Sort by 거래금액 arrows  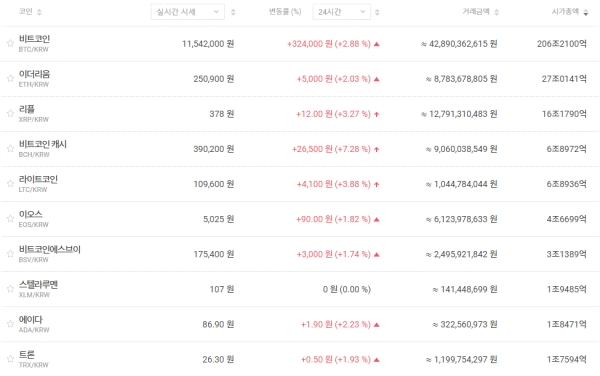tap(497, 12)
